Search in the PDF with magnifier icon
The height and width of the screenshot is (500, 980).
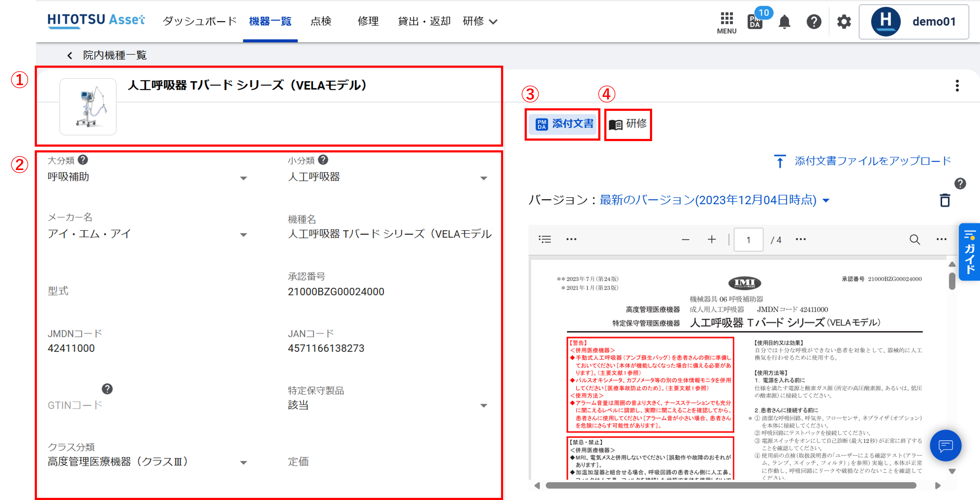pyautogui.click(x=915, y=239)
